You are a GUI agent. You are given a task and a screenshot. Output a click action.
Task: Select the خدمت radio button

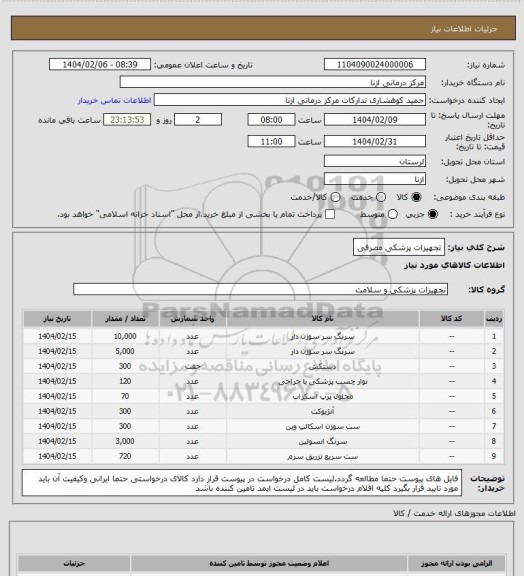click(381, 197)
